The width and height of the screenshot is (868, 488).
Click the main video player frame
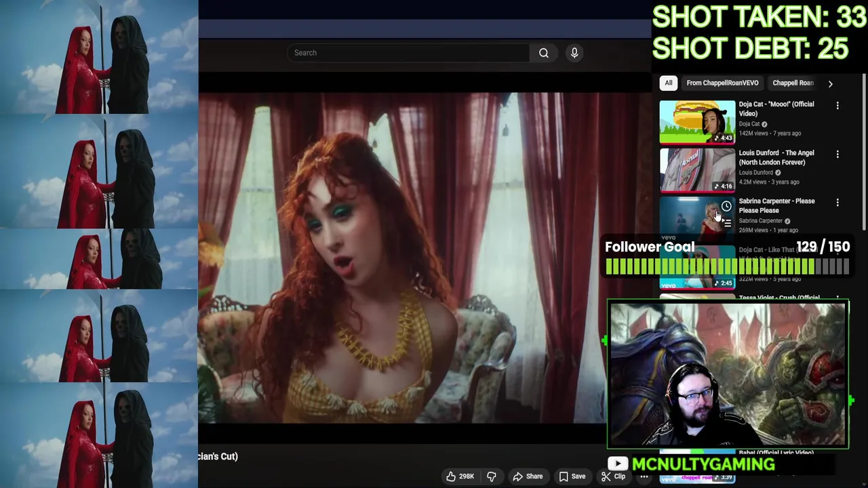tap(401, 258)
